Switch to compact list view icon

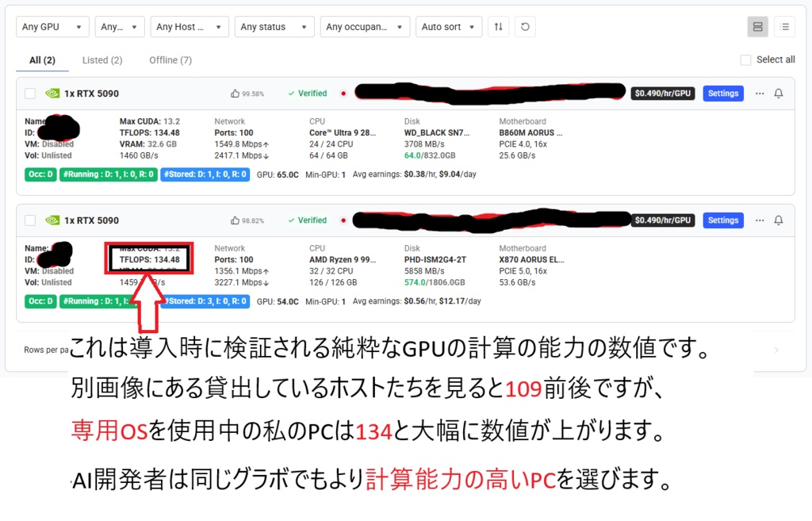pos(784,27)
